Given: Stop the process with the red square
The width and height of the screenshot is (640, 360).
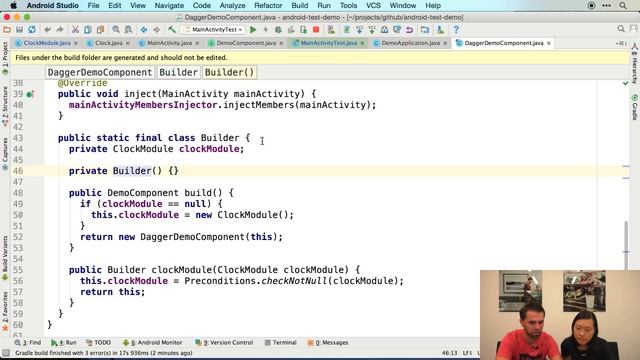Looking at the screenshot, I should coord(316,29).
